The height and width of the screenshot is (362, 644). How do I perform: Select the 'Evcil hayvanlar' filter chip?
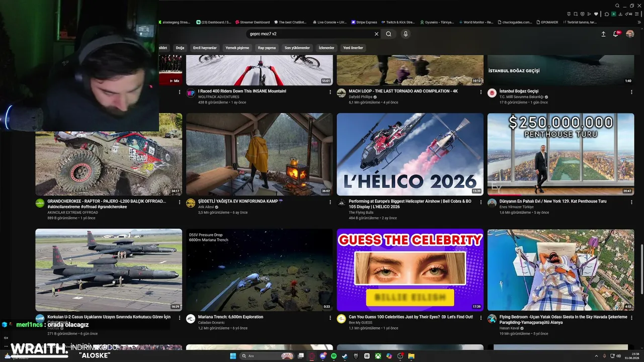(x=205, y=48)
